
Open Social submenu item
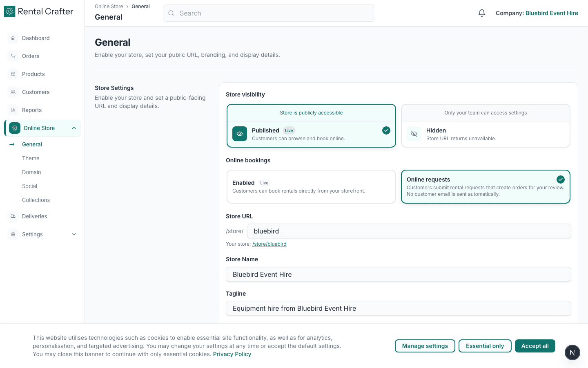pyautogui.click(x=29, y=186)
